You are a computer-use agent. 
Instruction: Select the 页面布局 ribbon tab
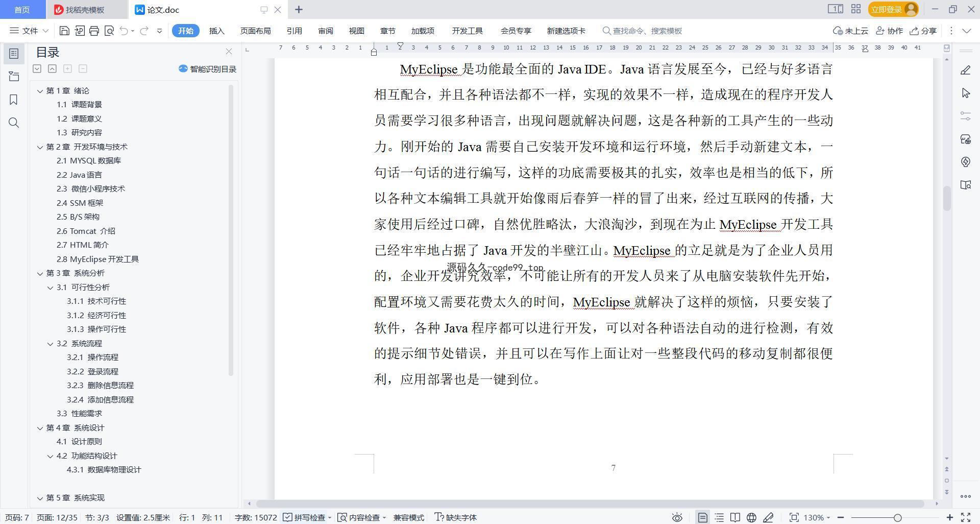point(255,31)
